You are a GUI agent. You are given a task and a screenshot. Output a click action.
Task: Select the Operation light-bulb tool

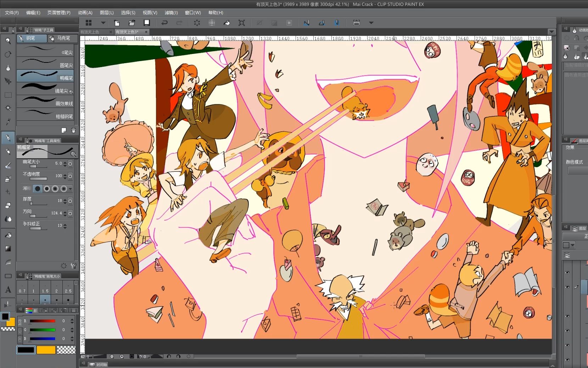tap(8, 68)
